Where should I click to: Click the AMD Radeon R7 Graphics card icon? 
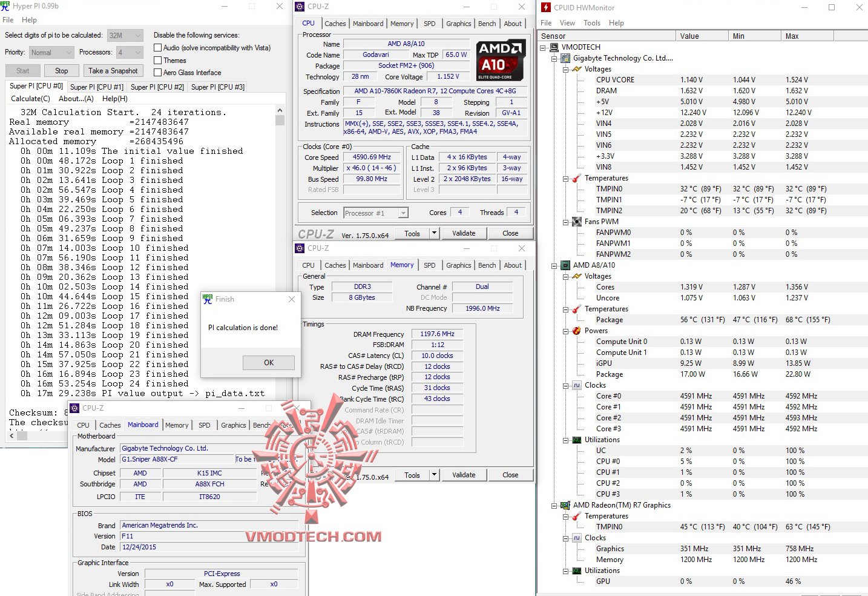point(565,505)
